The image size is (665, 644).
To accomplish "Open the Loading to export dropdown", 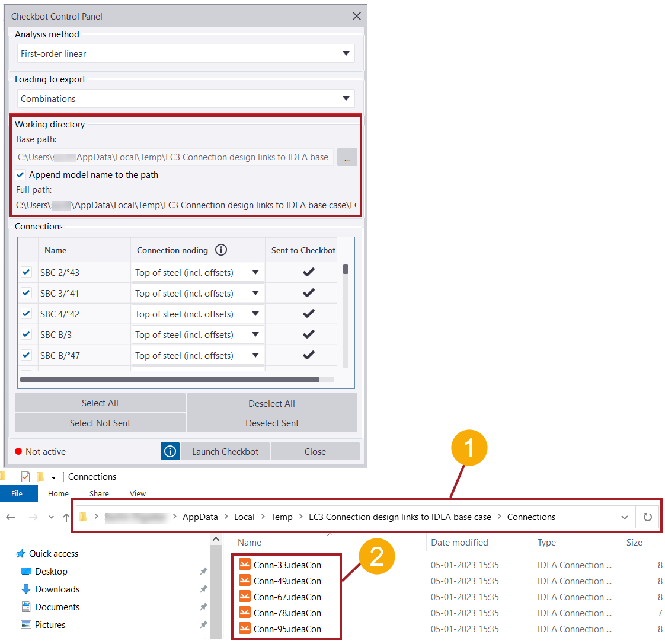I will 346,98.
